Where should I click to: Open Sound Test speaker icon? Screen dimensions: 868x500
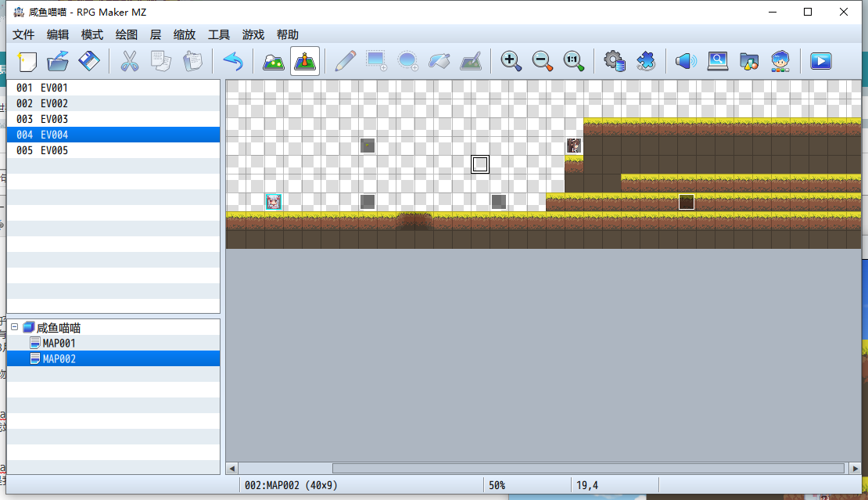pos(686,61)
